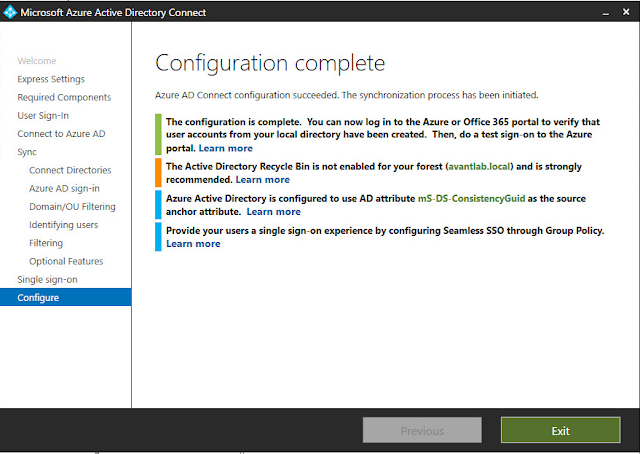Open Learn more link about Recycle Bin
Viewport: 640px width, 454px height.
263,180
